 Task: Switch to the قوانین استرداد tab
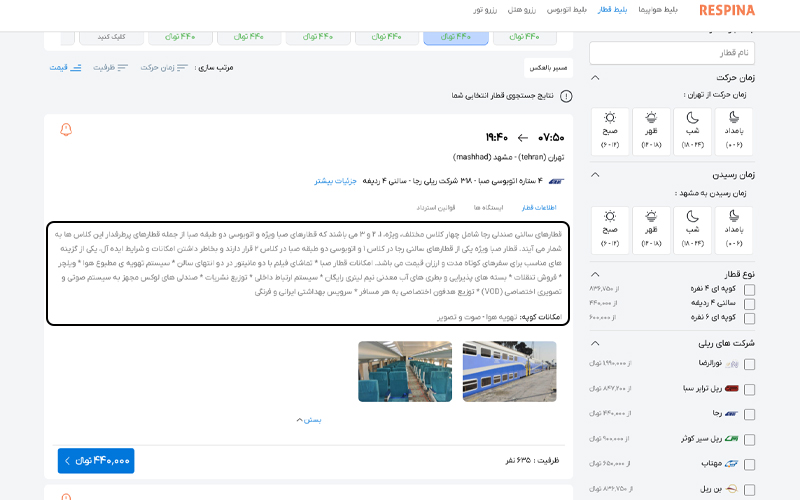click(x=436, y=208)
